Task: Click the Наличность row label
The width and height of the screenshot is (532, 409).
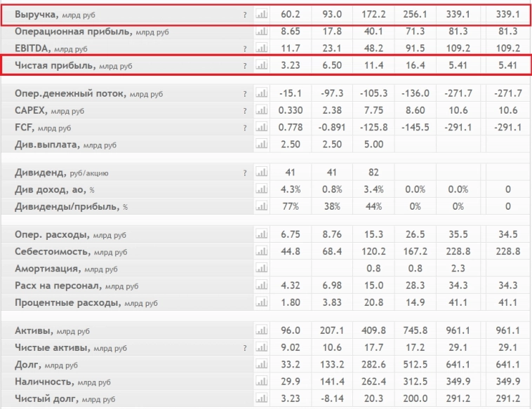Action: pos(62,382)
